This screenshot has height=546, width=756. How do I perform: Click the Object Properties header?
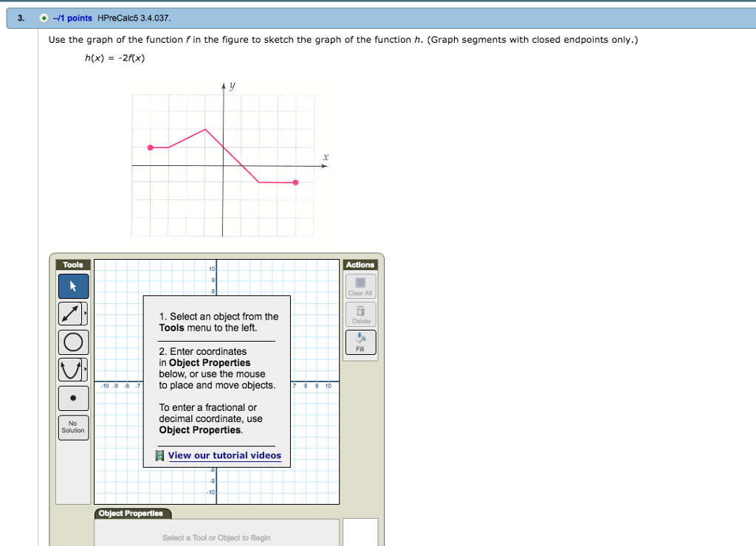pos(133,513)
